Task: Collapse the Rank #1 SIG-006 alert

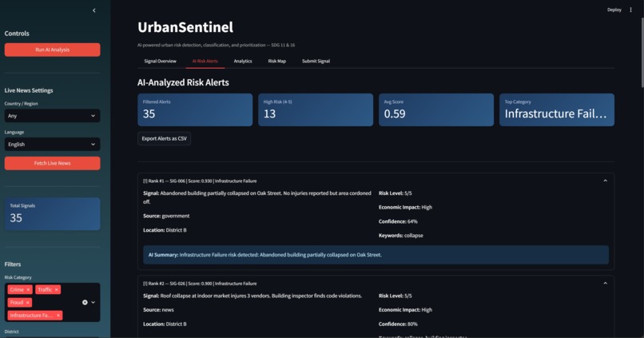Action: 605,181
